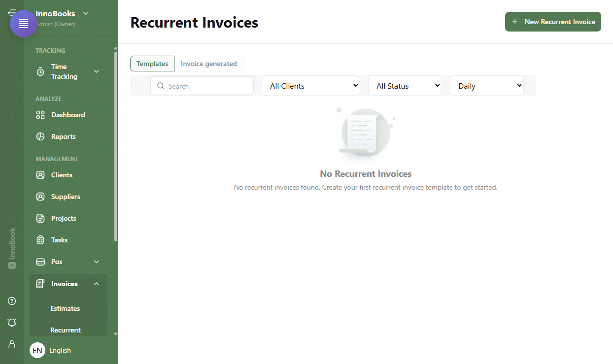The image size is (613, 364).
Task: Click the ANALYZE section label
Action: coord(48,99)
